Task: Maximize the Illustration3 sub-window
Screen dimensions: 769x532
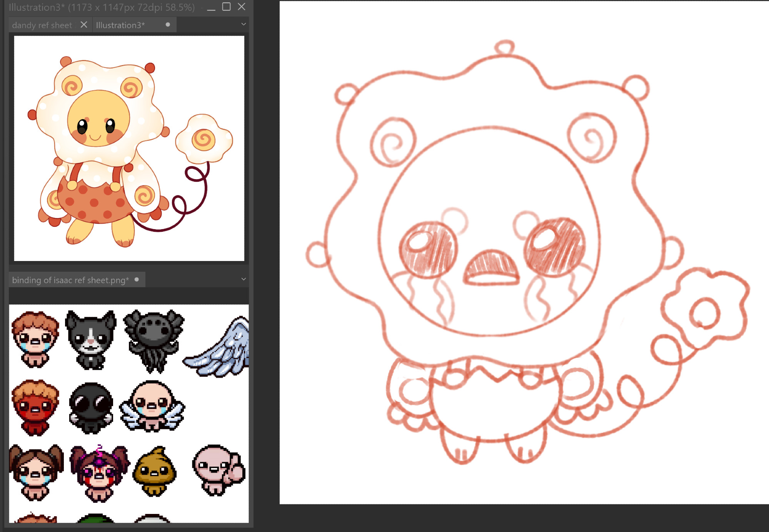Action: [x=227, y=7]
